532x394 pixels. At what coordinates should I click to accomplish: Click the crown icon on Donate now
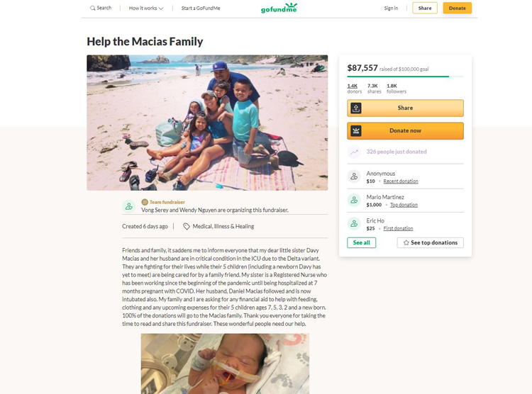(356, 131)
